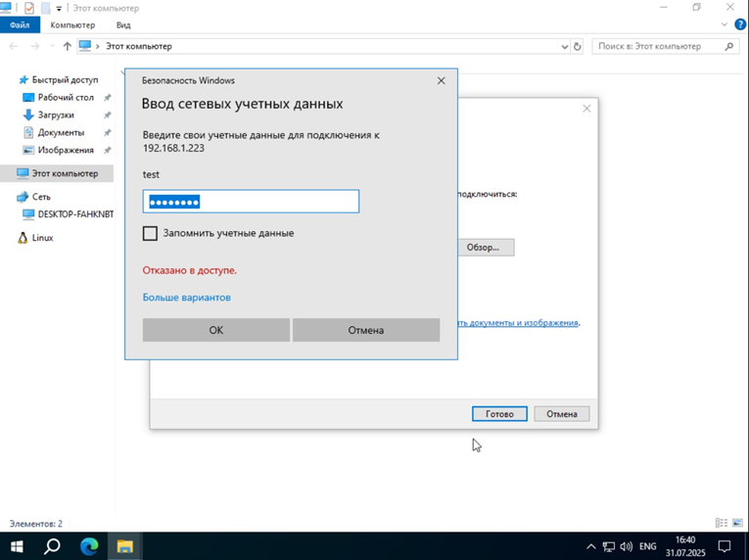This screenshot has width=749, height=560.
Task: Open Изображения in quick access
Action: [66, 150]
